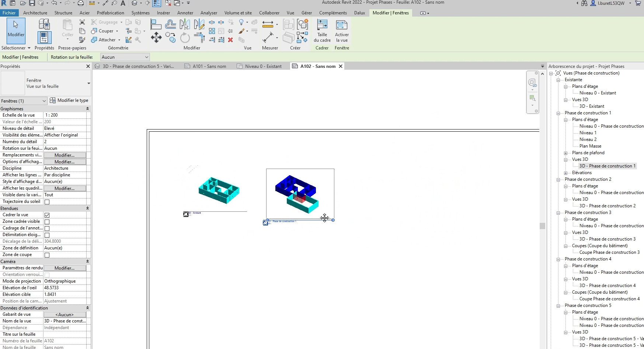Click the Print icon in quick access toolbar
644x349 pixels.
tap(81, 3)
